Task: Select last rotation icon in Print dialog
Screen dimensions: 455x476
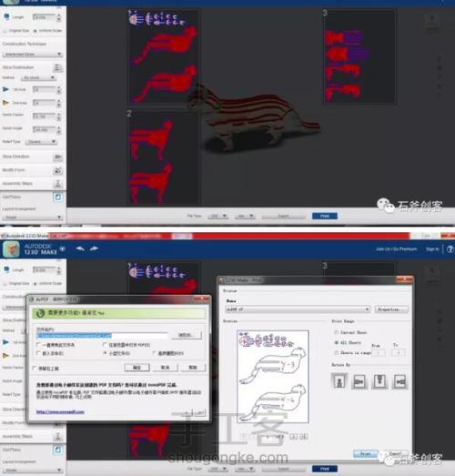Action: [x=399, y=381]
